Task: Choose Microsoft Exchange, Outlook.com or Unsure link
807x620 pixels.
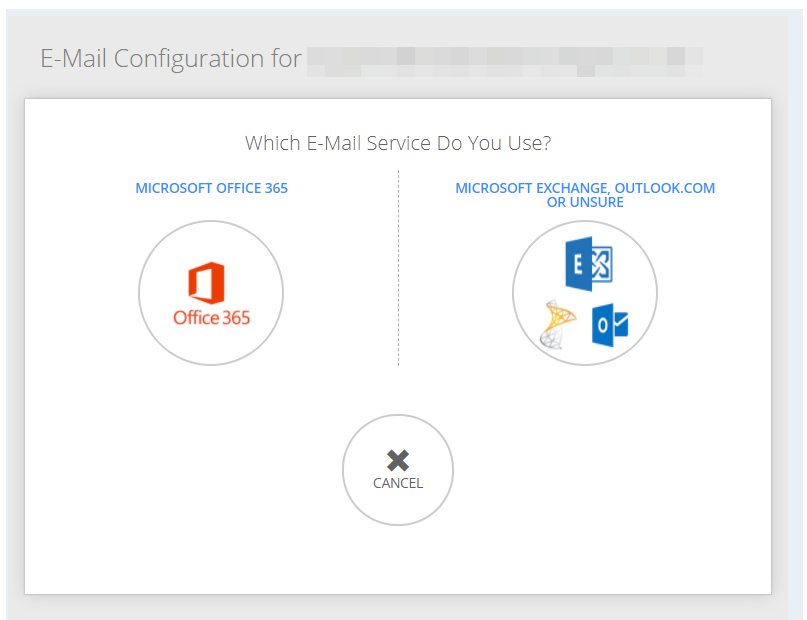Action: (x=585, y=195)
